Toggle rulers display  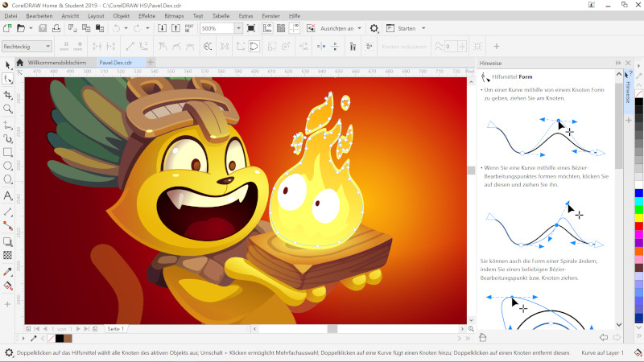(x=267, y=28)
